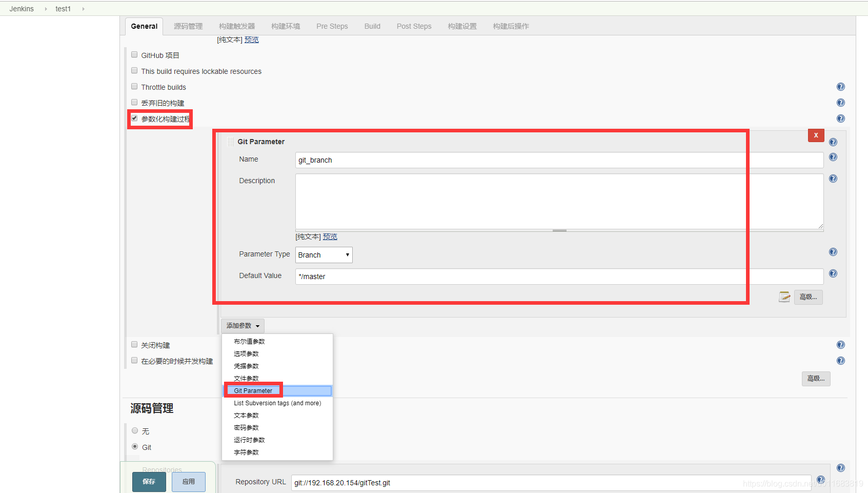Screen dimensions: 868x493
Task: Click Default Value field with */master
Action: tap(559, 277)
